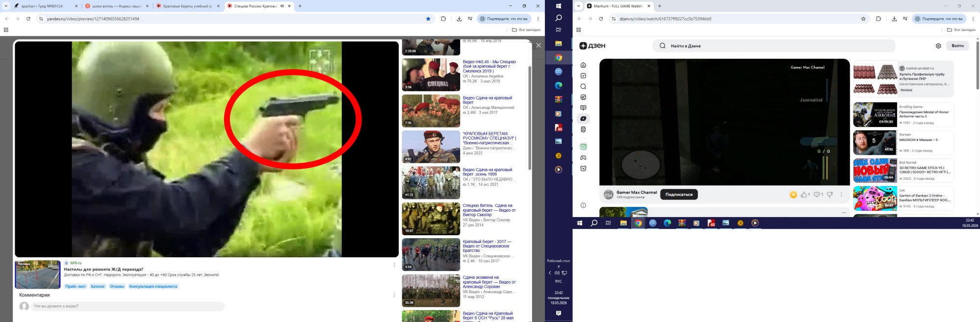Like the Gamer Max Channel video
Viewport: 980px width, 322px height.
805,195
